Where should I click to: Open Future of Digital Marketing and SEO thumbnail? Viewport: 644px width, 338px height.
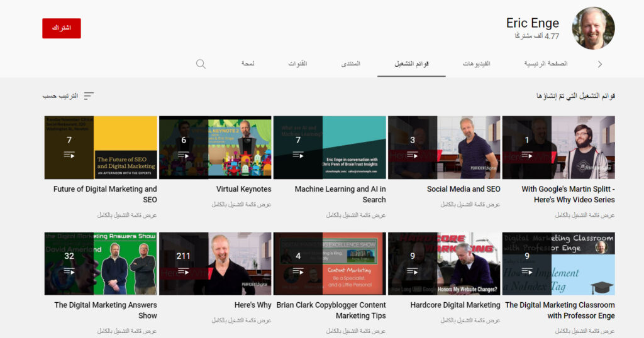[x=101, y=148]
